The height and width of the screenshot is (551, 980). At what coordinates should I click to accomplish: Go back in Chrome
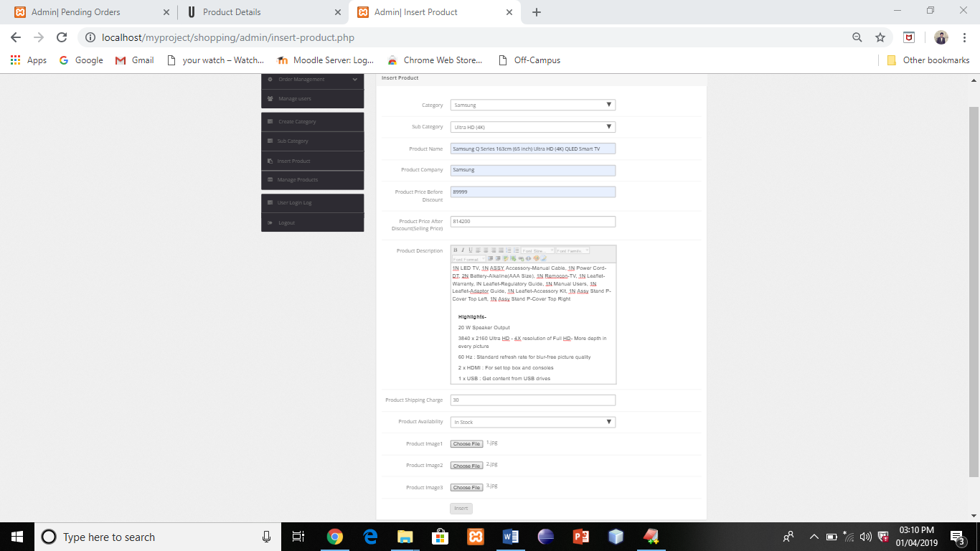pyautogui.click(x=16, y=37)
